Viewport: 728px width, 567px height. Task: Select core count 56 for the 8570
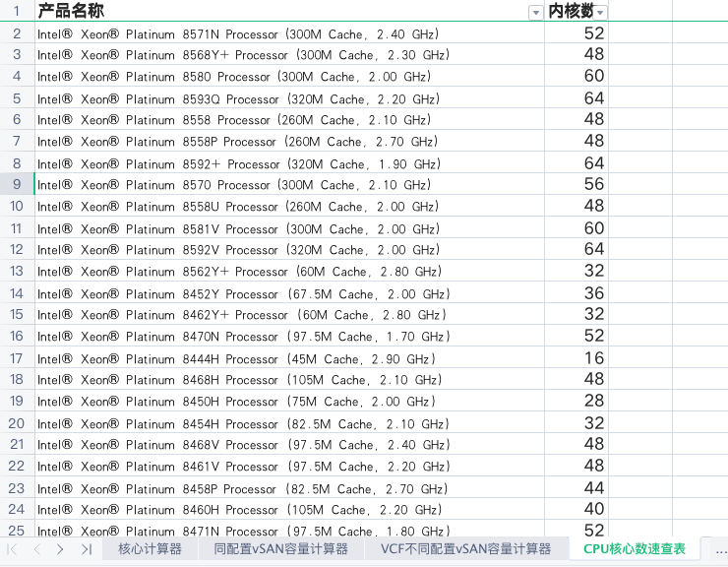point(576,184)
